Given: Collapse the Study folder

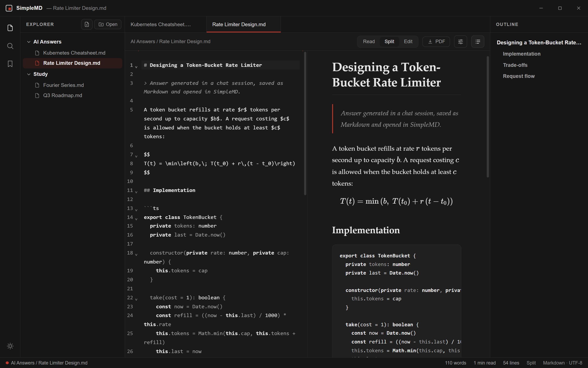Looking at the screenshot, I should click(x=29, y=74).
